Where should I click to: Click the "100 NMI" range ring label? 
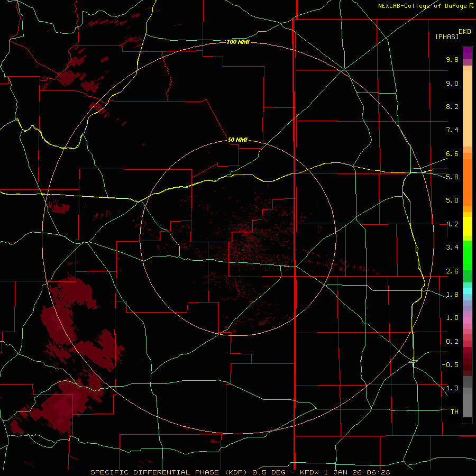[238, 42]
